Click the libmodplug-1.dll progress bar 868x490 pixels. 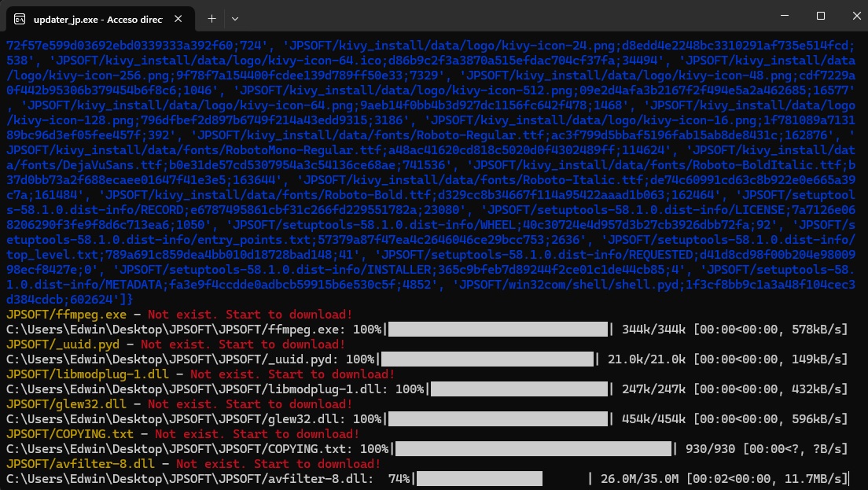tap(519, 389)
